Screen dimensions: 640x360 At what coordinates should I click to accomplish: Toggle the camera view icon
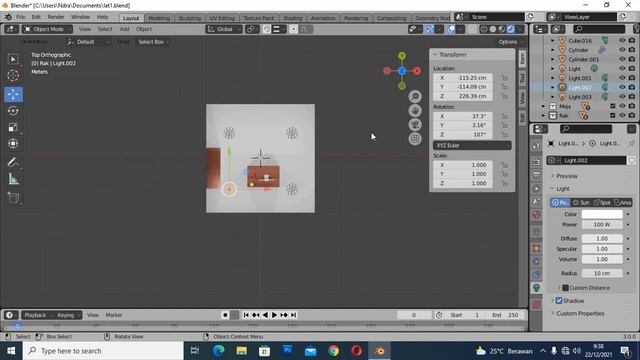415,125
